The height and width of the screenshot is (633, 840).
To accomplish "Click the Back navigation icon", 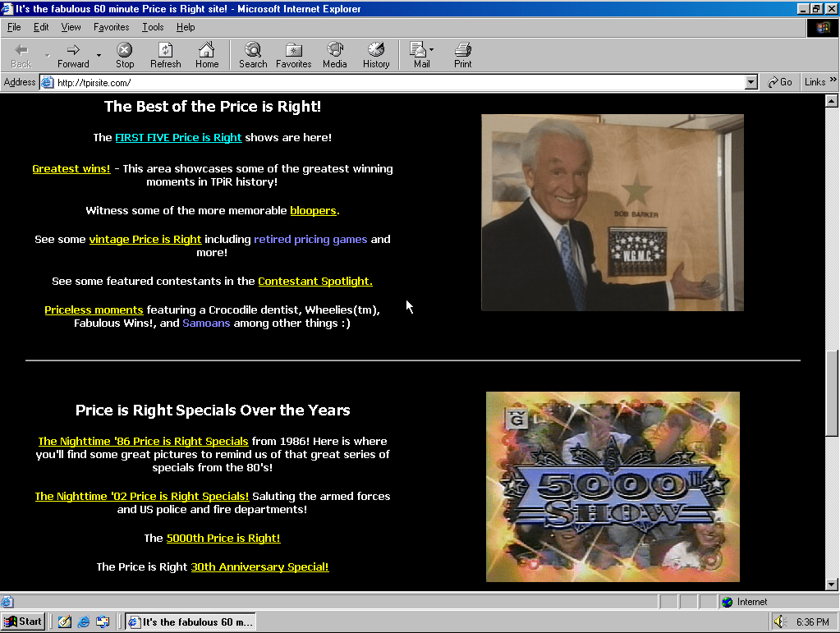I will [19, 55].
